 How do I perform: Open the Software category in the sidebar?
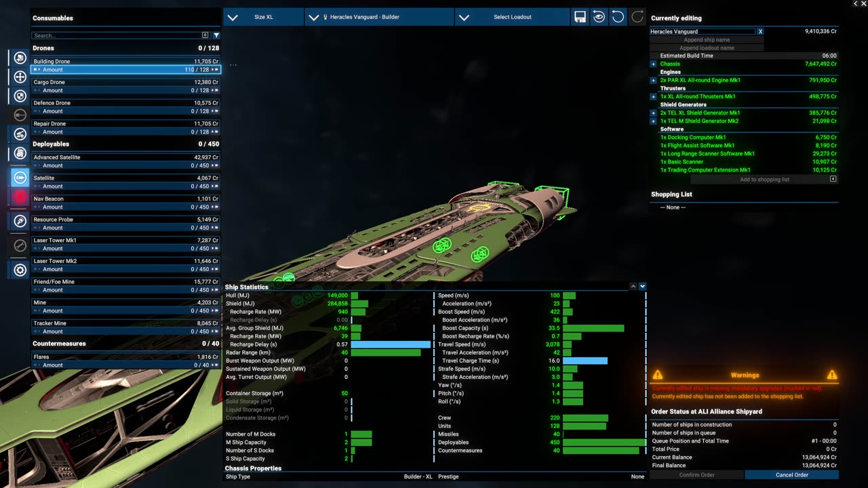tap(20, 153)
